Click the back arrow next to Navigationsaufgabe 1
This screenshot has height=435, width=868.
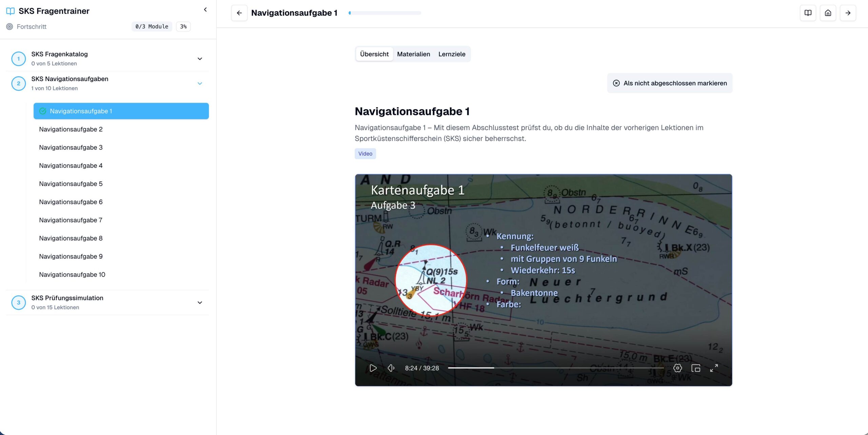(x=239, y=13)
